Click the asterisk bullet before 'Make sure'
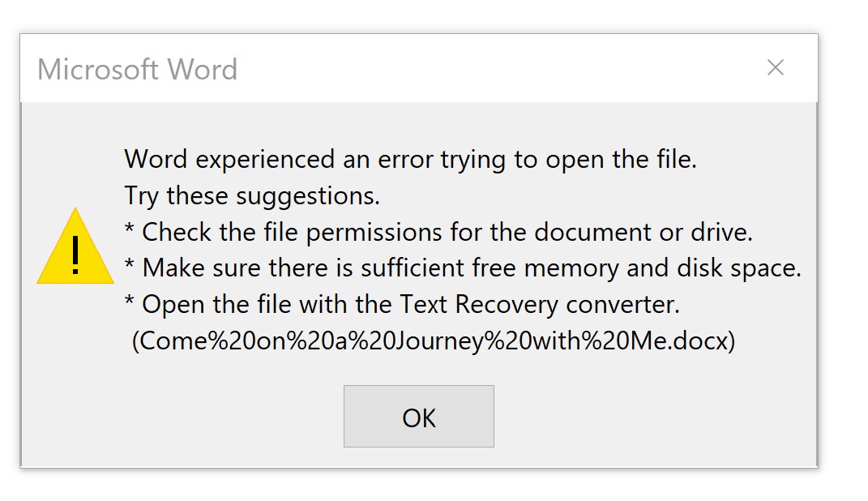The image size is (868, 501). [129, 264]
